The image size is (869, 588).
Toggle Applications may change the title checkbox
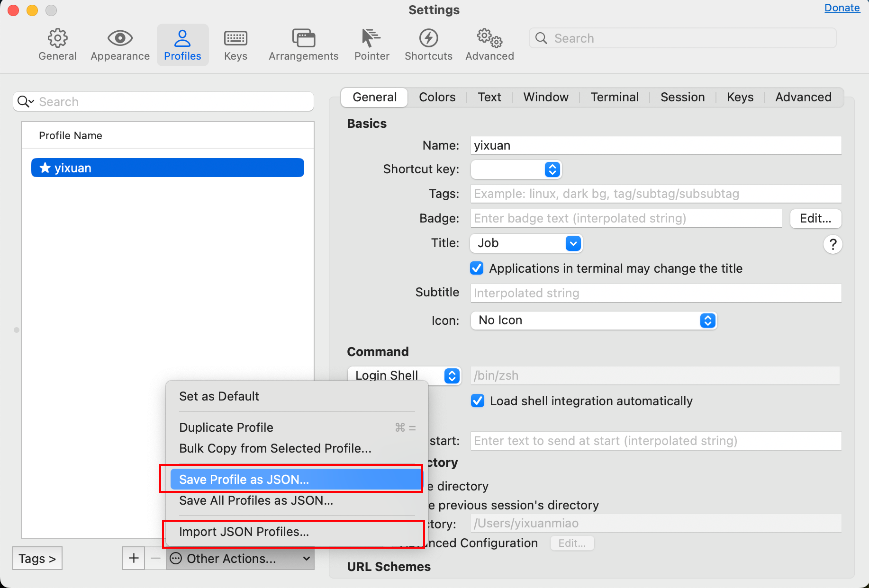(x=477, y=268)
